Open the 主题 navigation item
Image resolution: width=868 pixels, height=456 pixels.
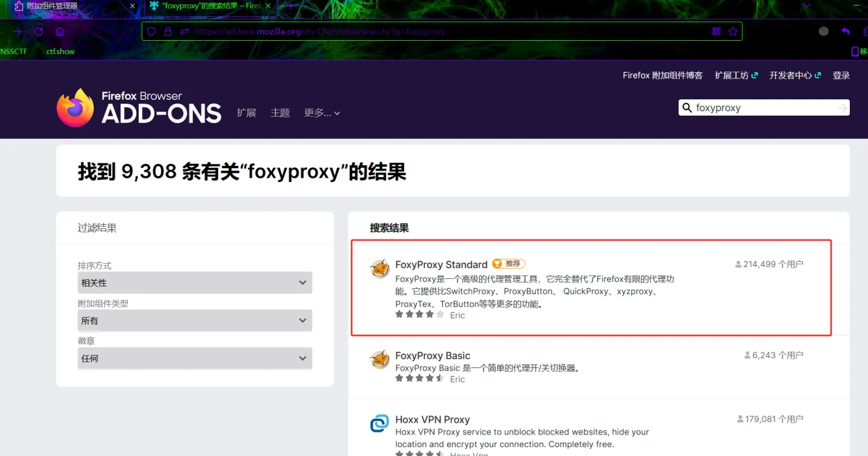coord(280,113)
